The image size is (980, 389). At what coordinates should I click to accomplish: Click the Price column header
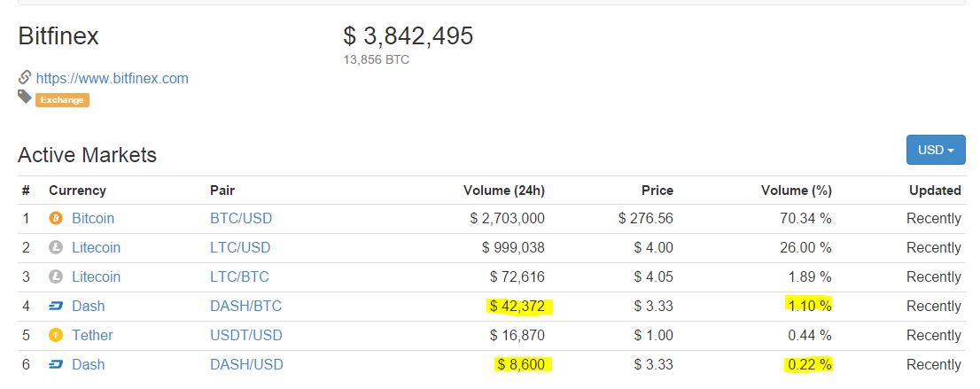(657, 191)
